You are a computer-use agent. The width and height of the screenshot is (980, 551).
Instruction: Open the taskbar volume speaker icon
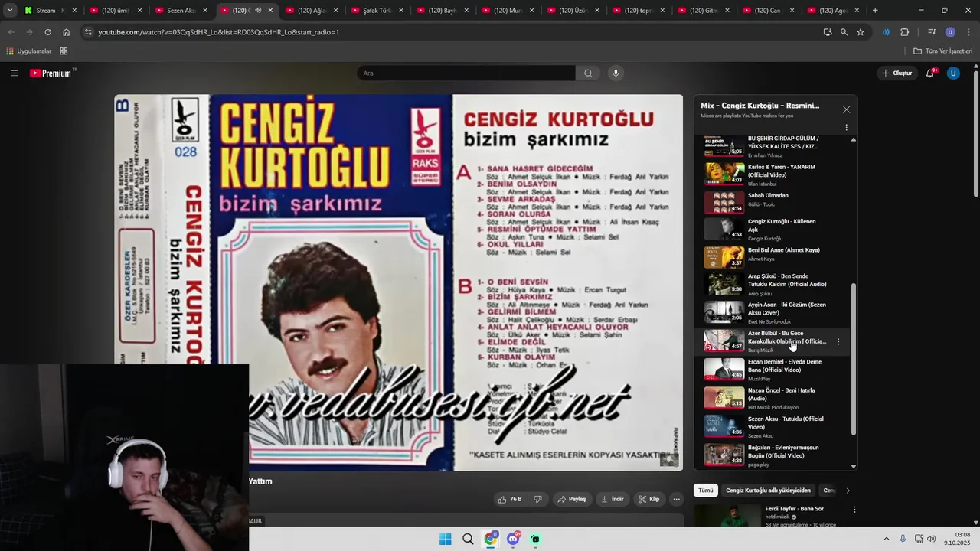pos(932,539)
